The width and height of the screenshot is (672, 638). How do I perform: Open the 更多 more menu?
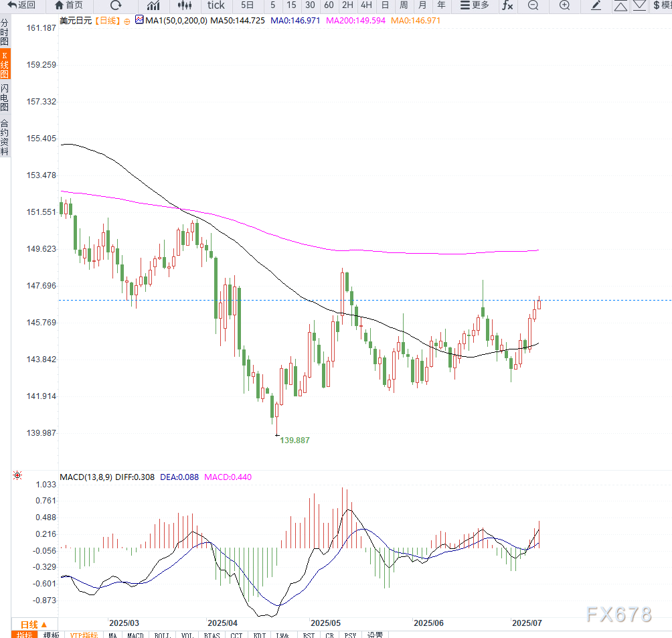[475, 5]
